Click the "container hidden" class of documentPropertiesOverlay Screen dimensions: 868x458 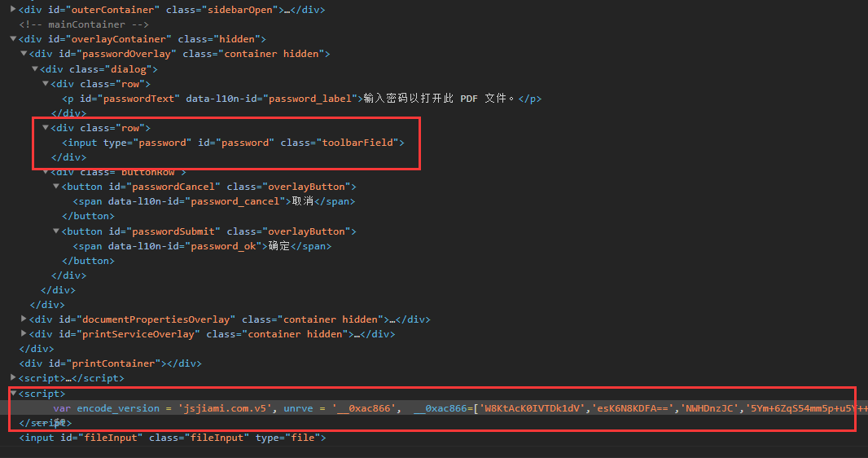click(331, 319)
